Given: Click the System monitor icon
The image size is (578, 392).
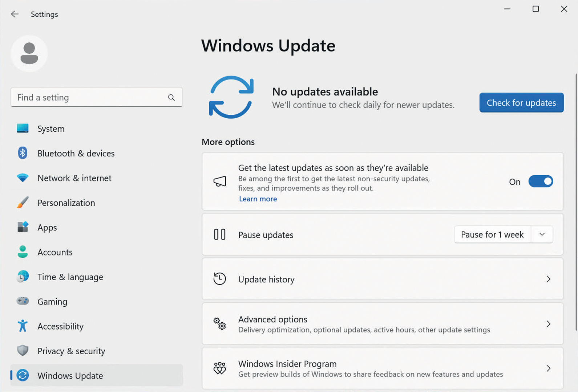Looking at the screenshot, I should pyautogui.click(x=23, y=128).
